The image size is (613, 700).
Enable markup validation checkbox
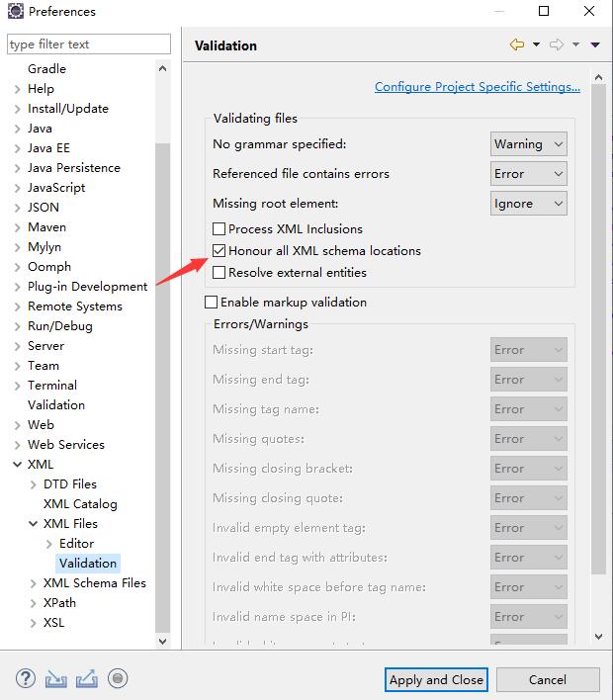(211, 303)
